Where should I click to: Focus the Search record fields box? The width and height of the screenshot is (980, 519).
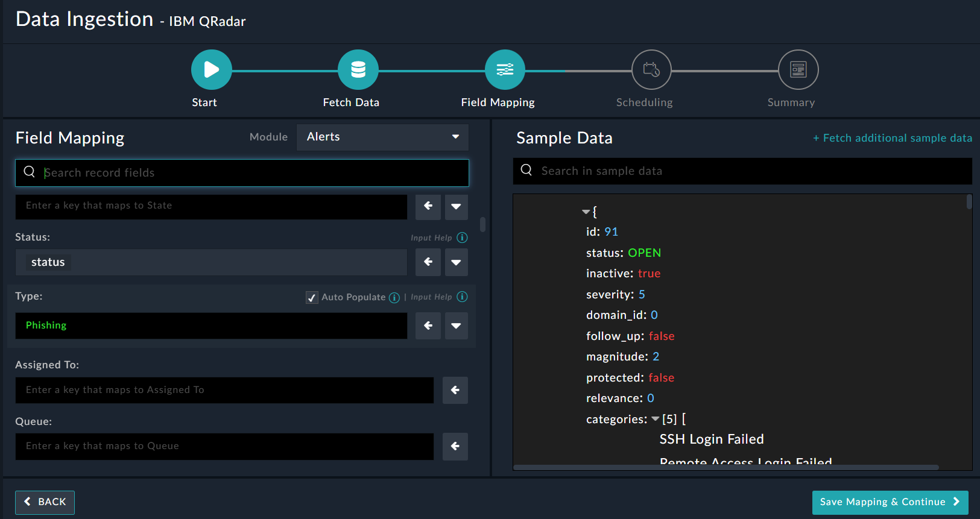(242, 173)
